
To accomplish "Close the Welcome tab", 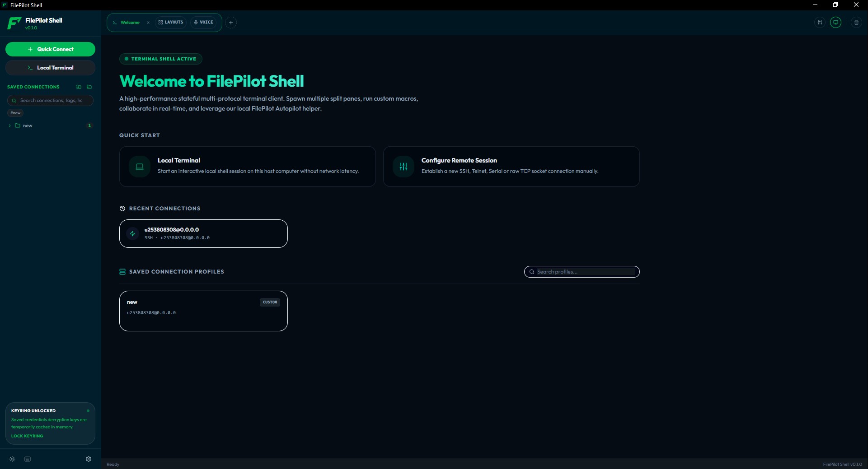I will pos(148,23).
